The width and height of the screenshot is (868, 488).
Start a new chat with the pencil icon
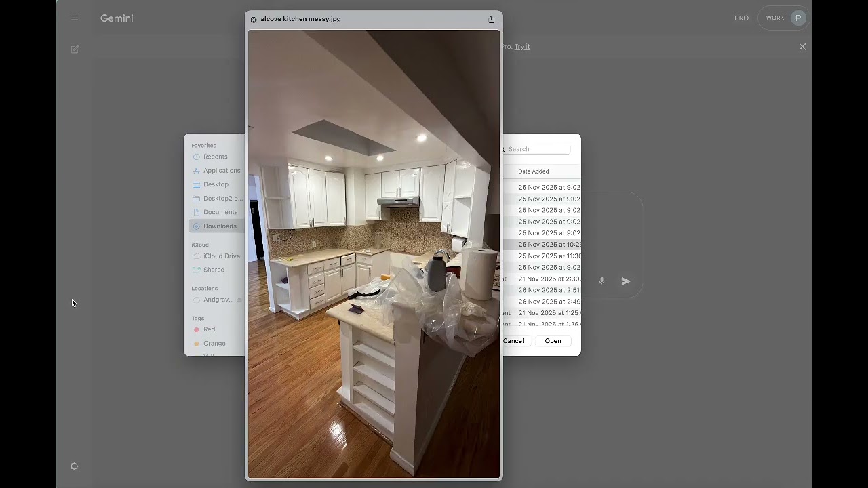tap(75, 49)
